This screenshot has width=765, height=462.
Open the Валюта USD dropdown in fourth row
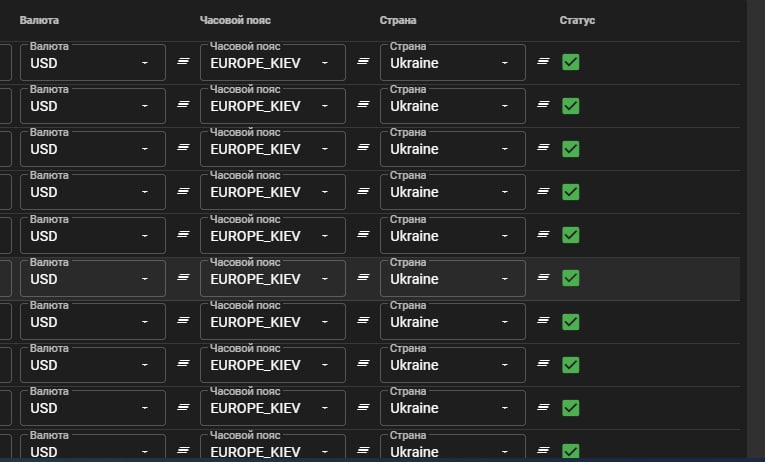click(93, 192)
